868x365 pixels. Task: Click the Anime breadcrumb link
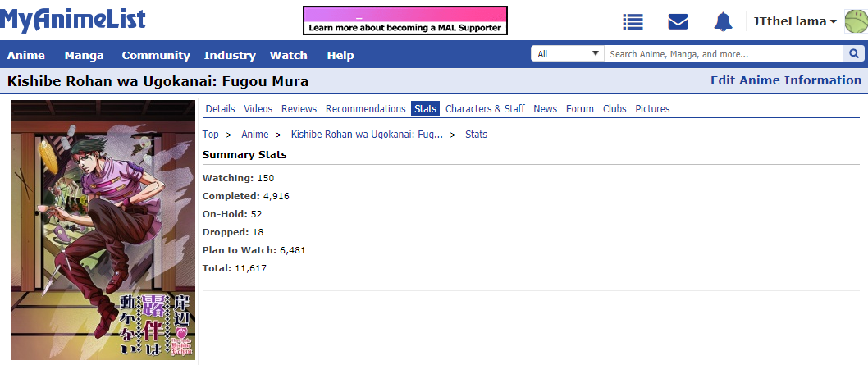pyautogui.click(x=254, y=135)
